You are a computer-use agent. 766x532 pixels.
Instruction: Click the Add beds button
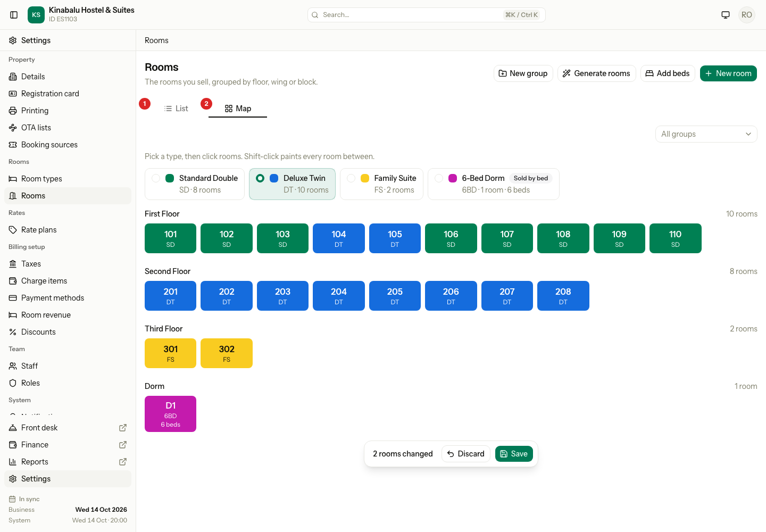click(x=668, y=73)
